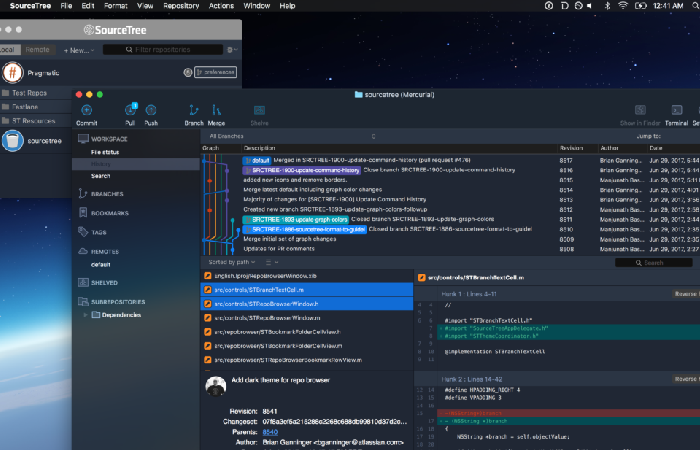
Task: Select SRCTREE-1893 update graph colors tag
Action: click(296, 220)
